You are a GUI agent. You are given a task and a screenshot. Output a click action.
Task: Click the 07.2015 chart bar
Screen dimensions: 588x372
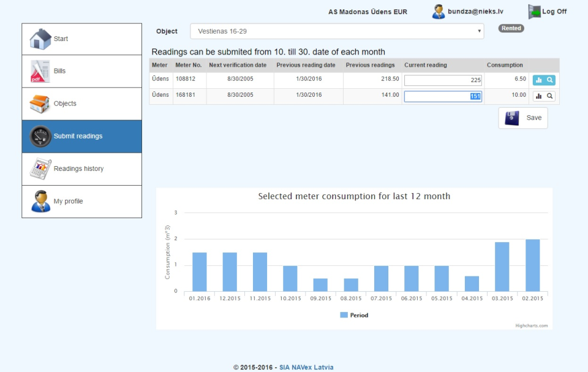click(382, 278)
